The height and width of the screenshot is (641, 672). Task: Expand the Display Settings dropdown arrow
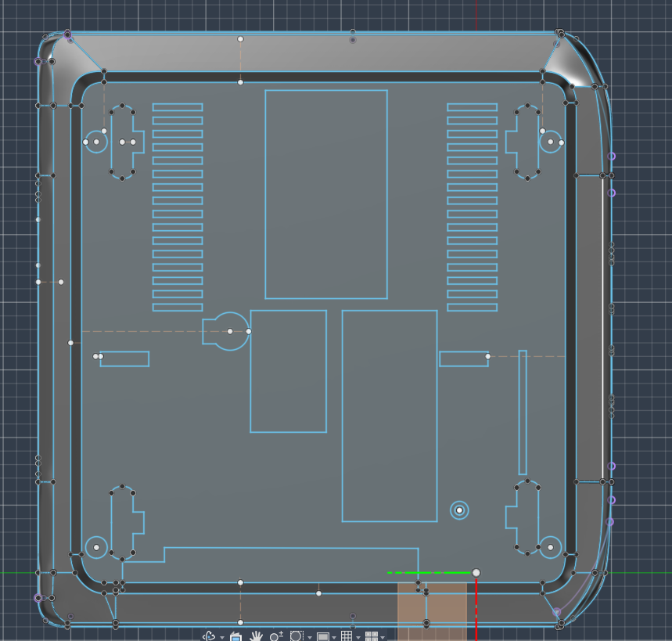pyautogui.click(x=334, y=638)
